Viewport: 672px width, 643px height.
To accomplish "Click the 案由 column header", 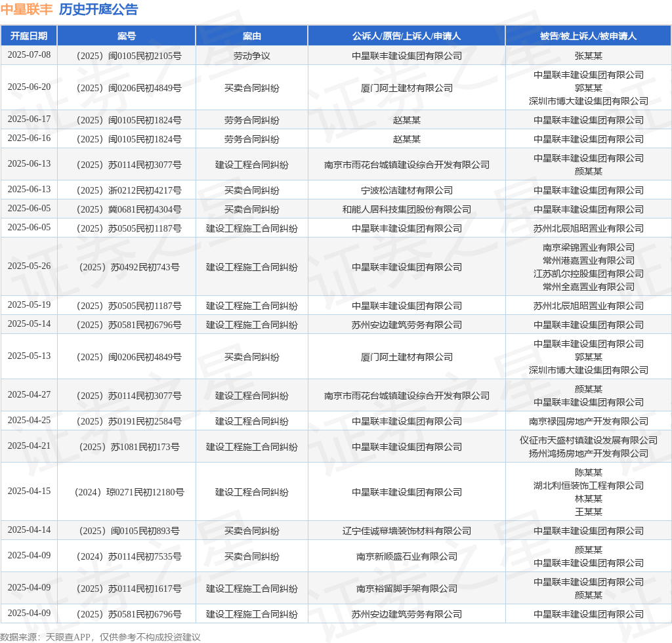I will pos(251,36).
